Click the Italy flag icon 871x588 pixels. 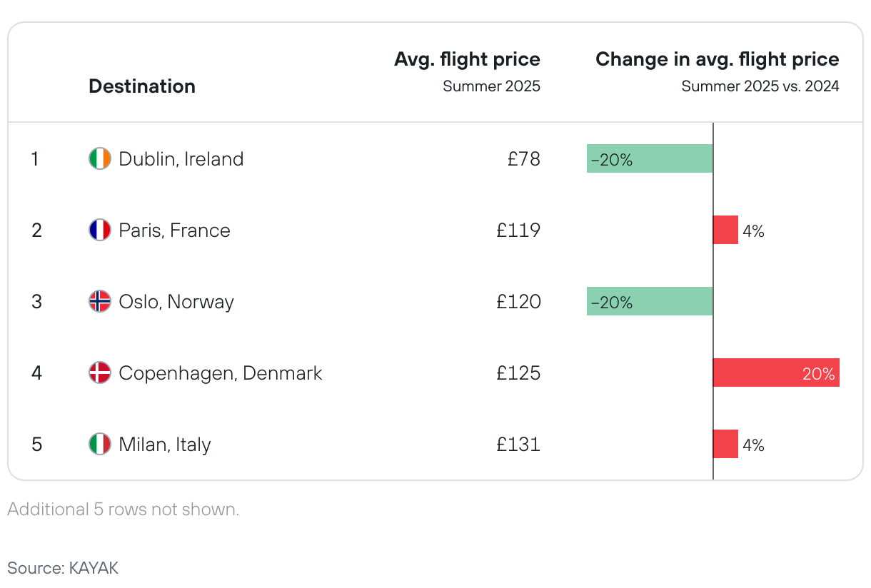[100, 444]
